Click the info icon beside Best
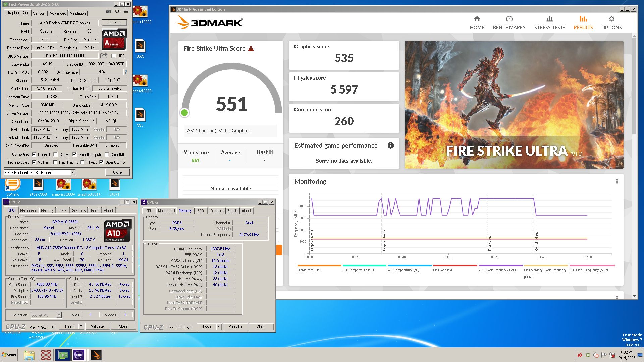The width and height of the screenshot is (644, 362). coord(271,152)
